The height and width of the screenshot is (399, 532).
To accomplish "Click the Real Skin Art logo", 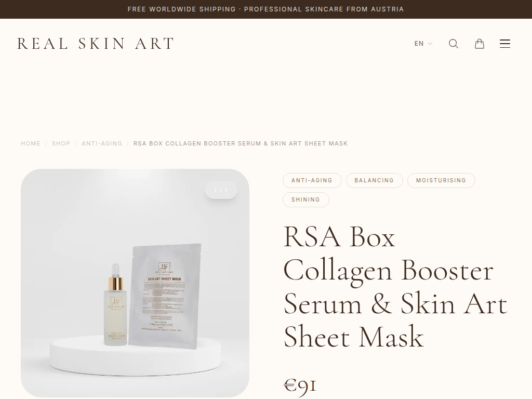I will click(96, 44).
